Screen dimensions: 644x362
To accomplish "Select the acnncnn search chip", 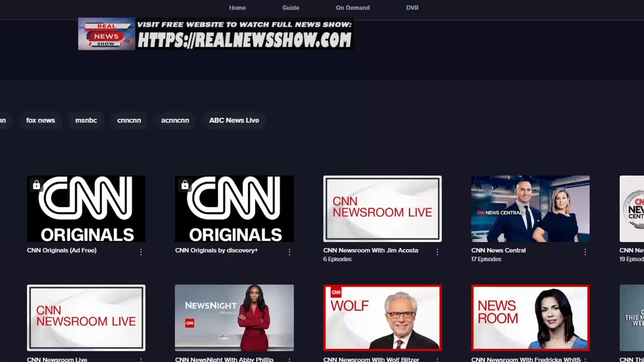I will pos(175,120).
